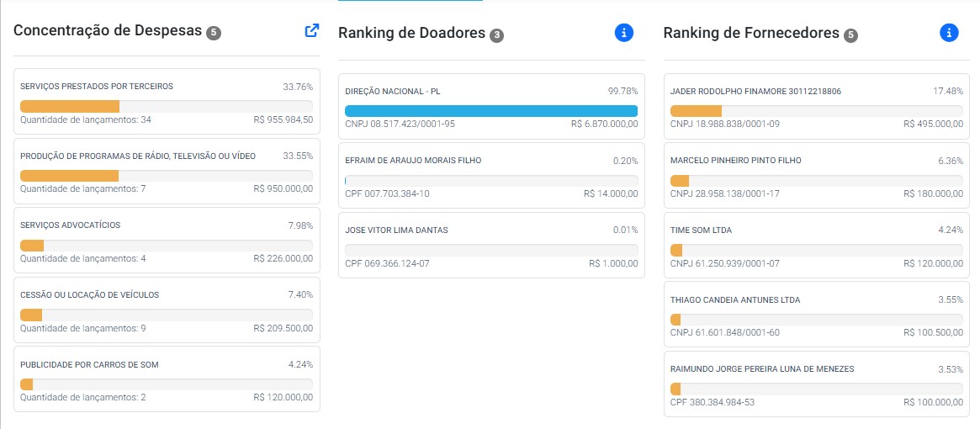980x429 pixels.
Task: Select the TIME SOM LTDA supplier
Action: 816,245
